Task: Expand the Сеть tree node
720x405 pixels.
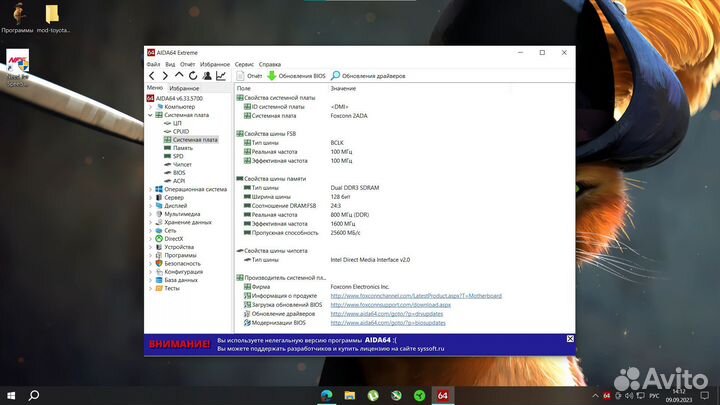Action: (150, 231)
